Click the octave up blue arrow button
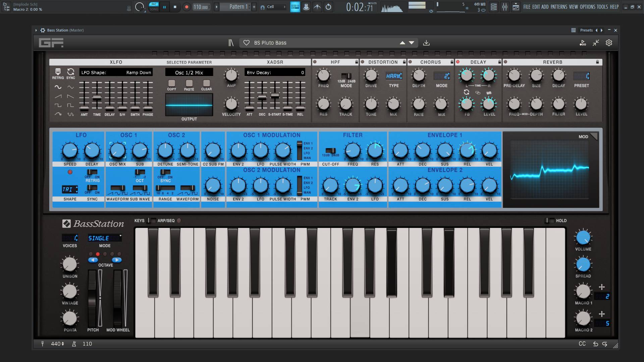Image resolution: width=644 pixels, height=362 pixels. click(x=117, y=260)
